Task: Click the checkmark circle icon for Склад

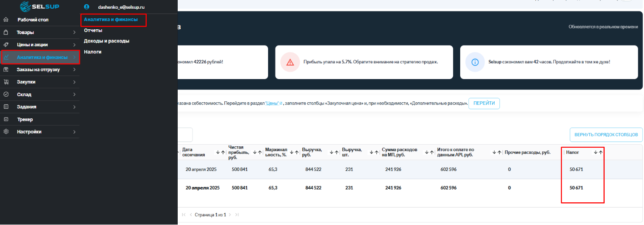Action: [x=6, y=94]
